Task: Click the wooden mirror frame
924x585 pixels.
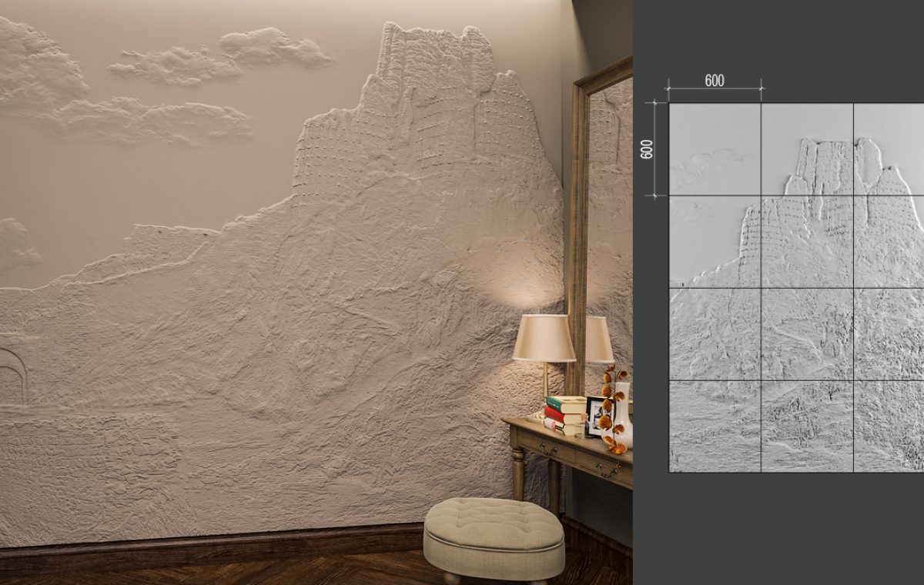Action: [x=577, y=231]
